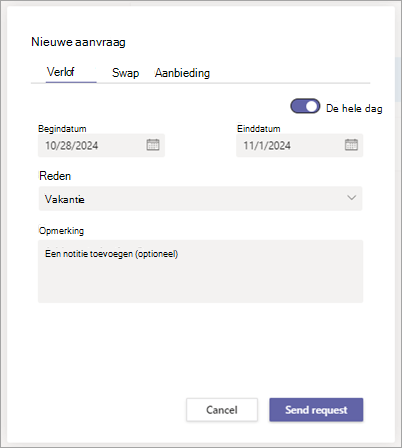Screen dimensions: 402x448
Task: Open the Begindatum calendar picker icon
Action: (153, 145)
